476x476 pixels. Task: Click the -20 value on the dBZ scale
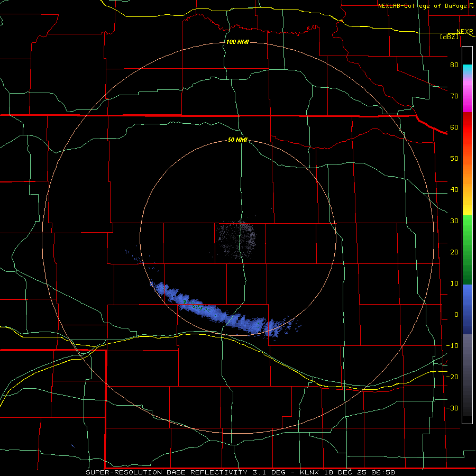tap(452, 377)
